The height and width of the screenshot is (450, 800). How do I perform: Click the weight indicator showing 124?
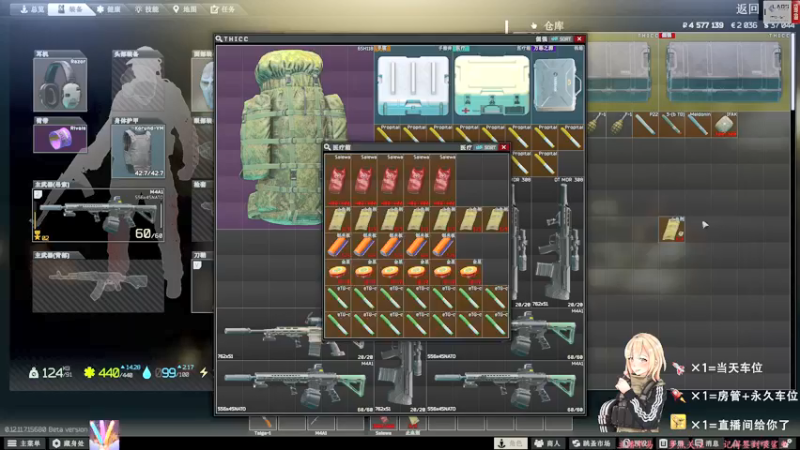pyautogui.click(x=51, y=373)
